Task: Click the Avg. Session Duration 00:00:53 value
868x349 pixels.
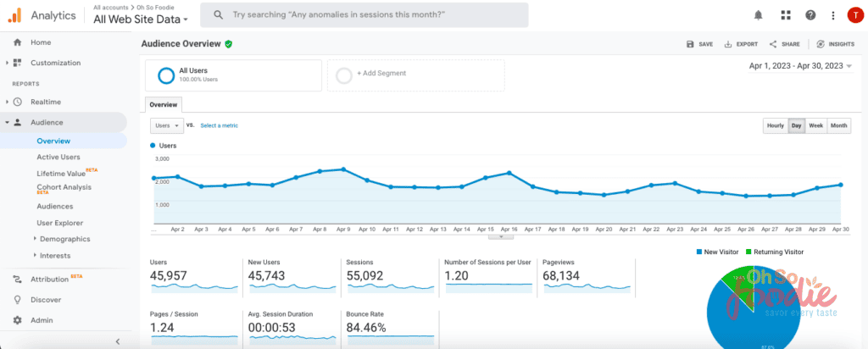Action: coord(272,328)
